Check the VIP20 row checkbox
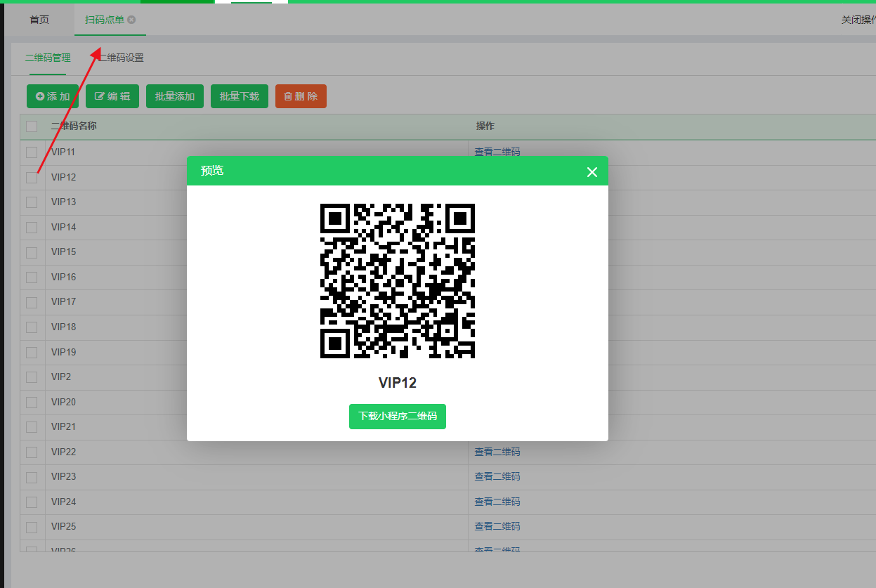Screen dimensions: 876x588 pyautogui.click(x=32, y=402)
